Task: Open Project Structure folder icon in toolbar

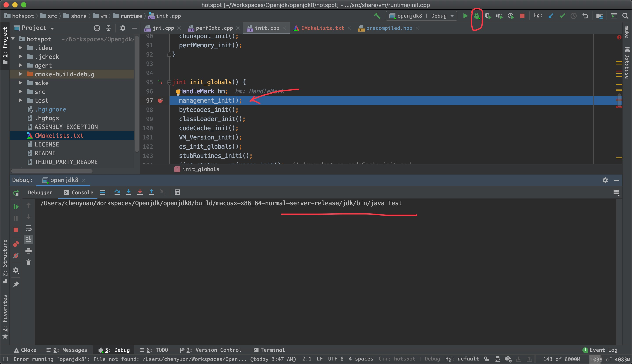Action: (x=599, y=16)
